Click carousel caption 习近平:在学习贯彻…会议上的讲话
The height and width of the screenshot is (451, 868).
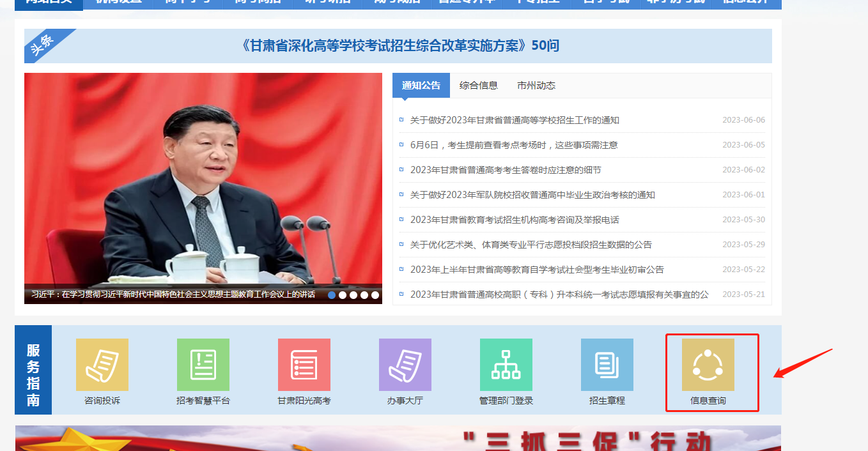point(173,294)
